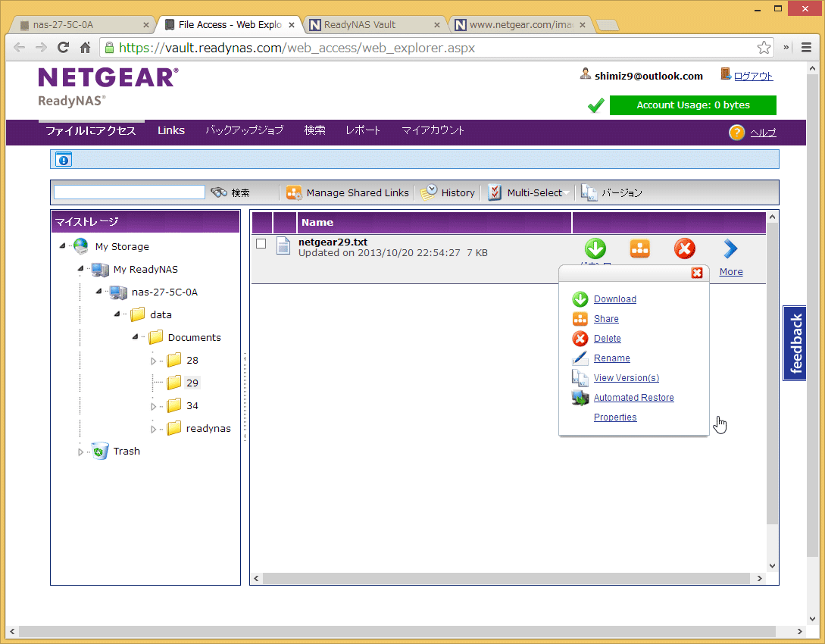825x644 pixels.
Task: Expand folder 28 in the tree
Action: (x=154, y=361)
